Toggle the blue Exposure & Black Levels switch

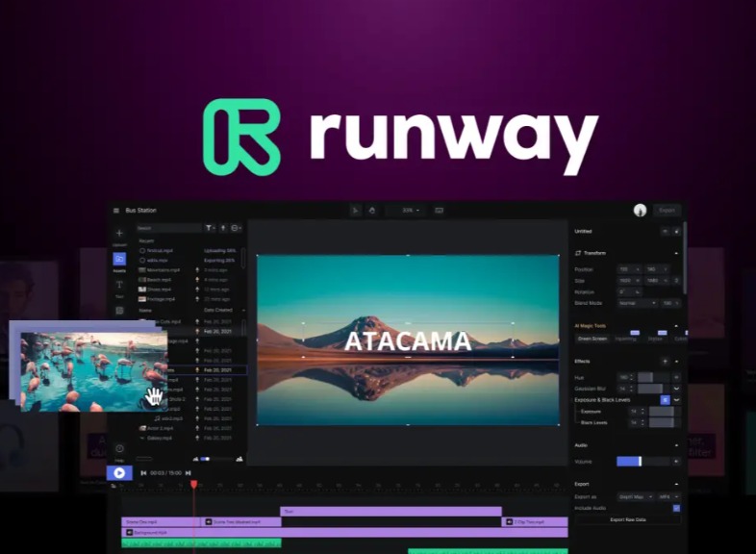666,400
